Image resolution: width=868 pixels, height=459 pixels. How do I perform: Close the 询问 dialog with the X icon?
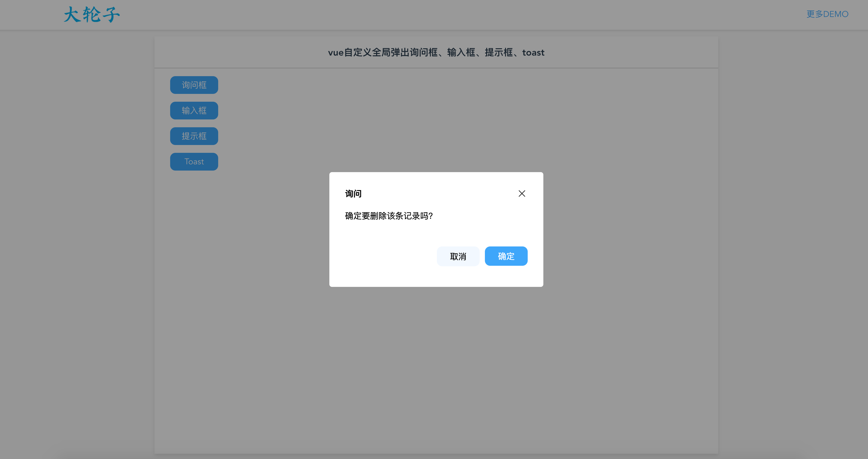pyautogui.click(x=522, y=194)
